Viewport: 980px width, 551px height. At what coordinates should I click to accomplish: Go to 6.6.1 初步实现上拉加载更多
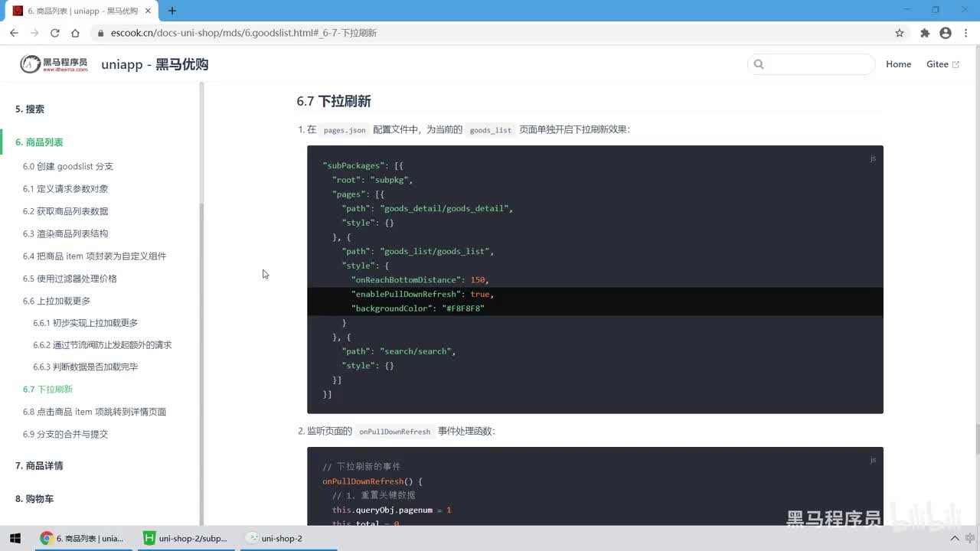pos(86,323)
